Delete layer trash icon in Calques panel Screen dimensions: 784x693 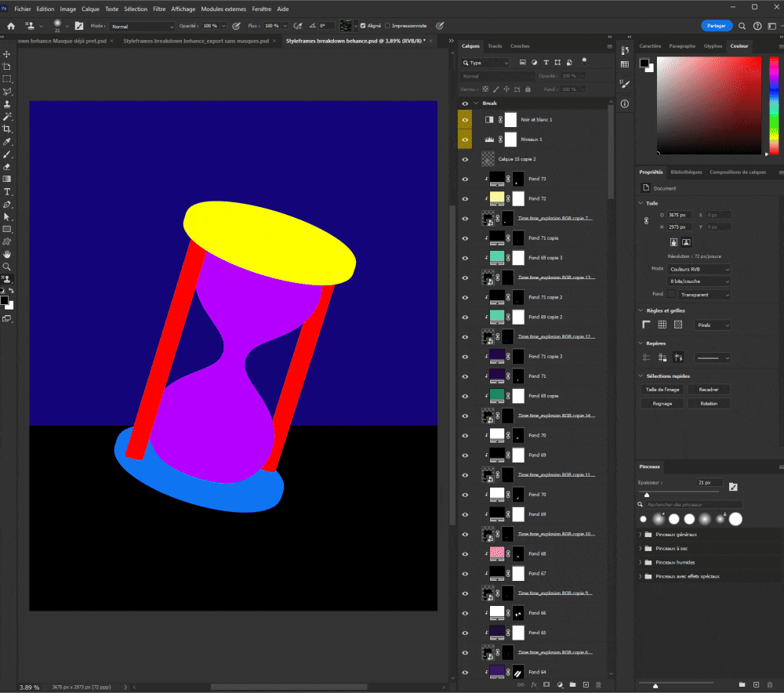[x=598, y=684]
